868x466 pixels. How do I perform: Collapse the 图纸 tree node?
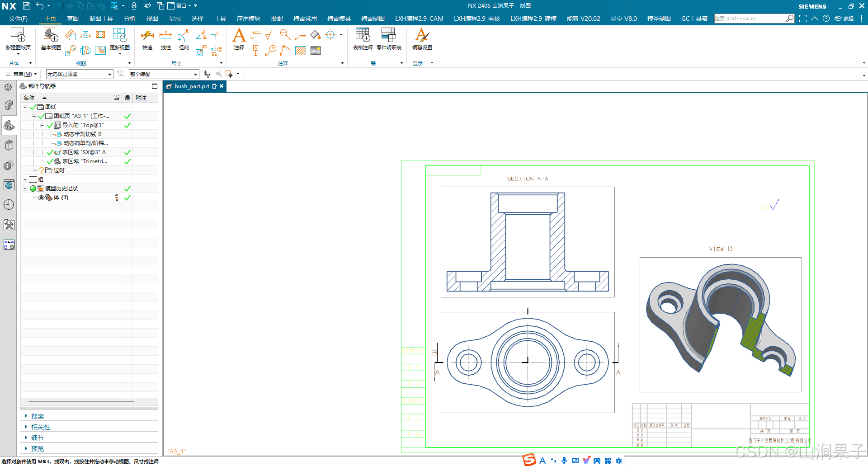click(25, 107)
